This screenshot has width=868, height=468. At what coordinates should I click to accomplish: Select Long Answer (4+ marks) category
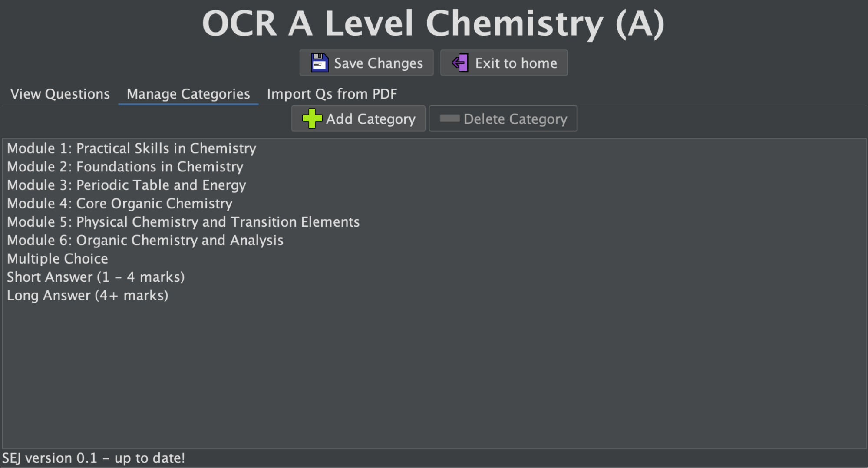click(x=87, y=296)
